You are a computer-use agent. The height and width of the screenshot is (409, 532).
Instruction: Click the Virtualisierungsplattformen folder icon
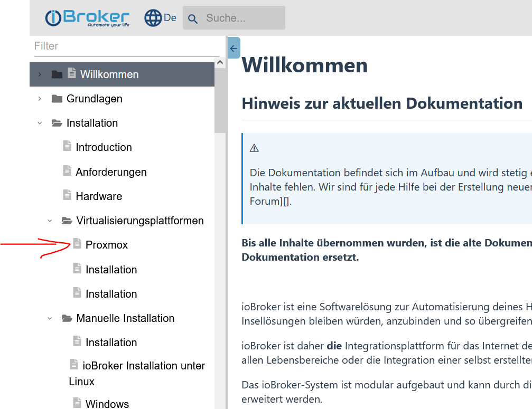pos(67,221)
